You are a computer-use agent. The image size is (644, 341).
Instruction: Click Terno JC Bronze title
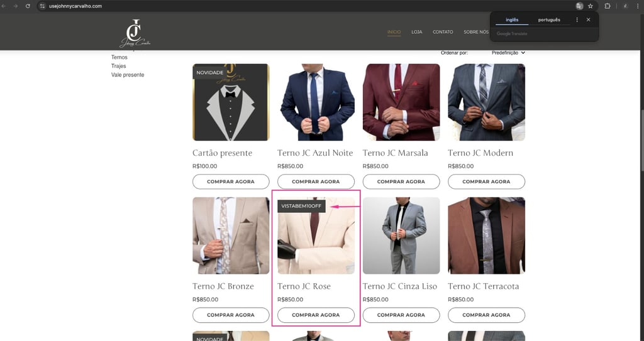tap(223, 286)
